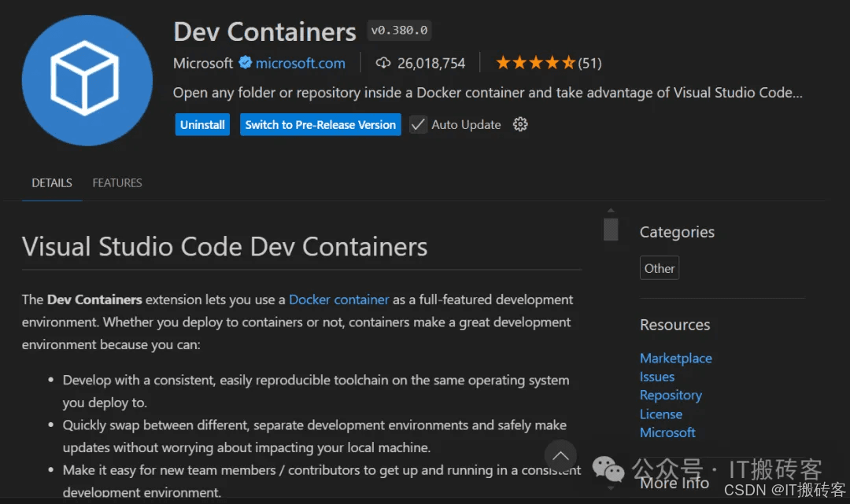Uninstall the Dev Containers extension
The width and height of the screenshot is (850, 504).
click(202, 124)
